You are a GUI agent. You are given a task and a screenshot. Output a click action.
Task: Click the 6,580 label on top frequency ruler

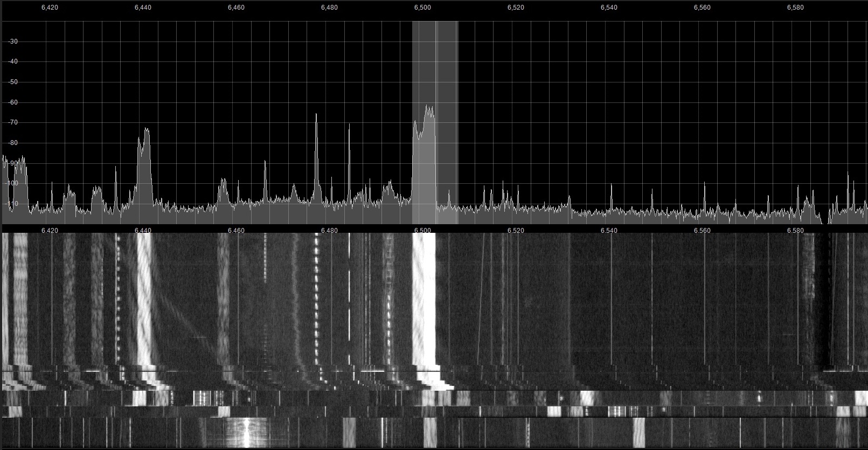point(795,8)
